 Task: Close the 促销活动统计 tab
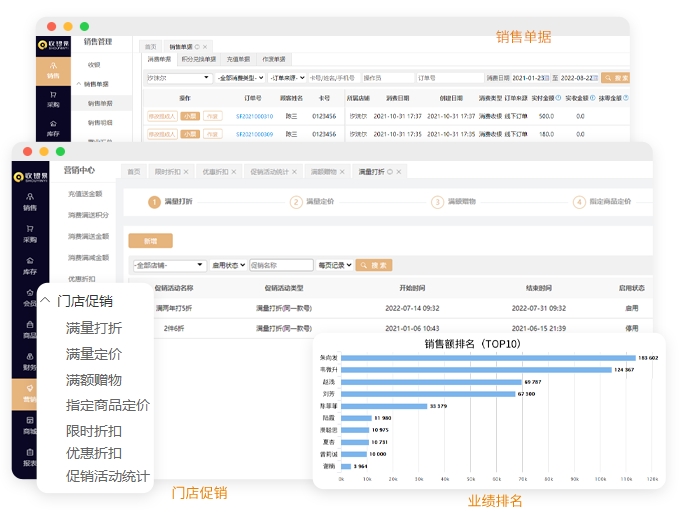tap(294, 172)
